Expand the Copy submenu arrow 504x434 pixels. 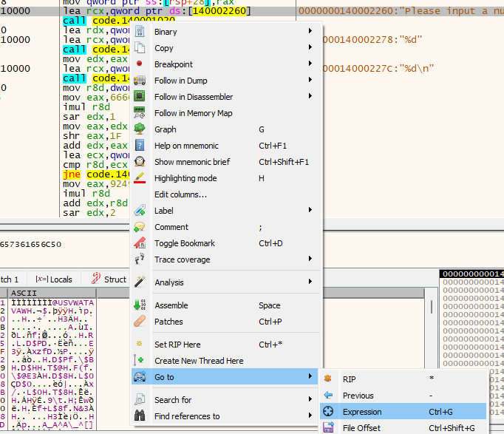(x=310, y=47)
